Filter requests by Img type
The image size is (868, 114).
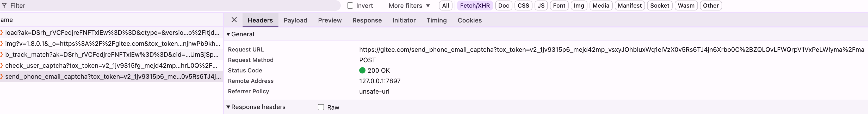579,6
